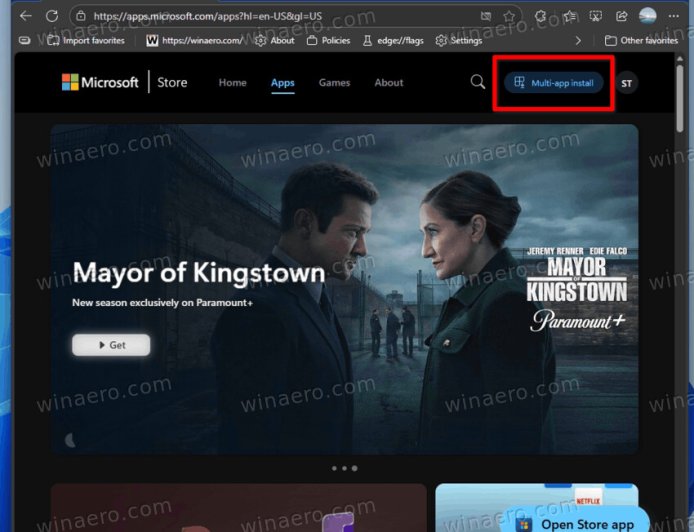The width and height of the screenshot is (694, 532).
Task: Click the address bar URL field
Action: 270,16
